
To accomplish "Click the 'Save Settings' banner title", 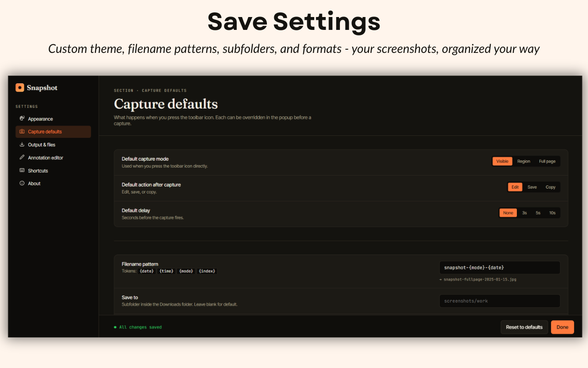I will pos(294,22).
